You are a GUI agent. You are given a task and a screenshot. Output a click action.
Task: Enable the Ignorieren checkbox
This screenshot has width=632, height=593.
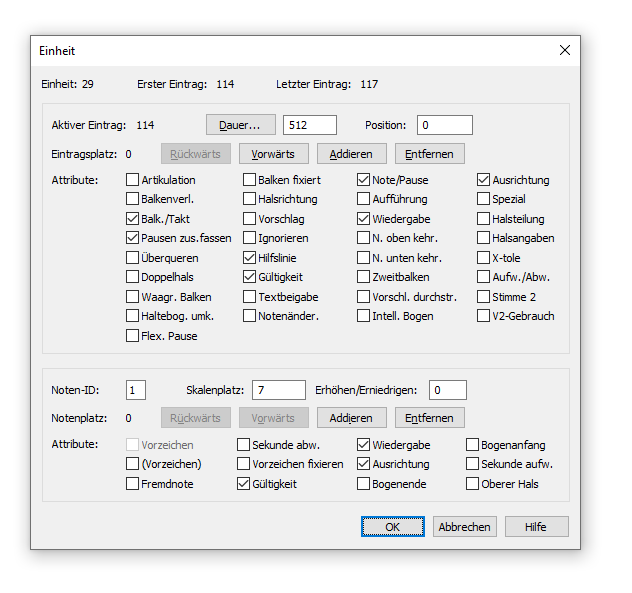pos(249,238)
